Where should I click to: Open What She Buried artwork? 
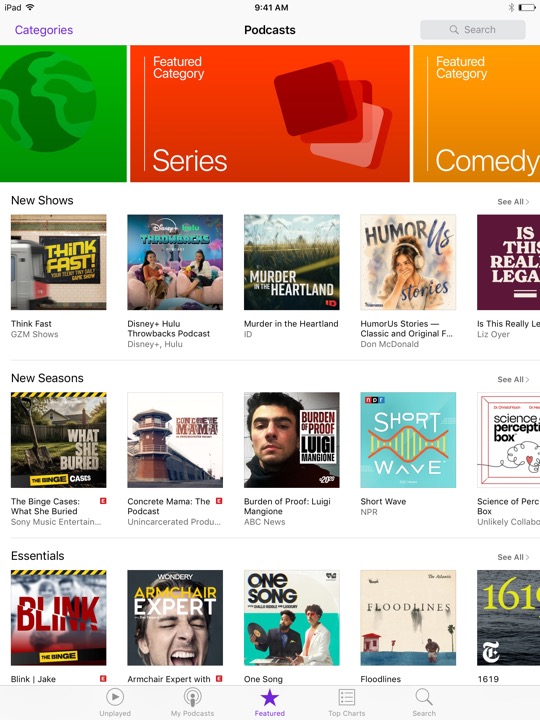coord(58,440)
